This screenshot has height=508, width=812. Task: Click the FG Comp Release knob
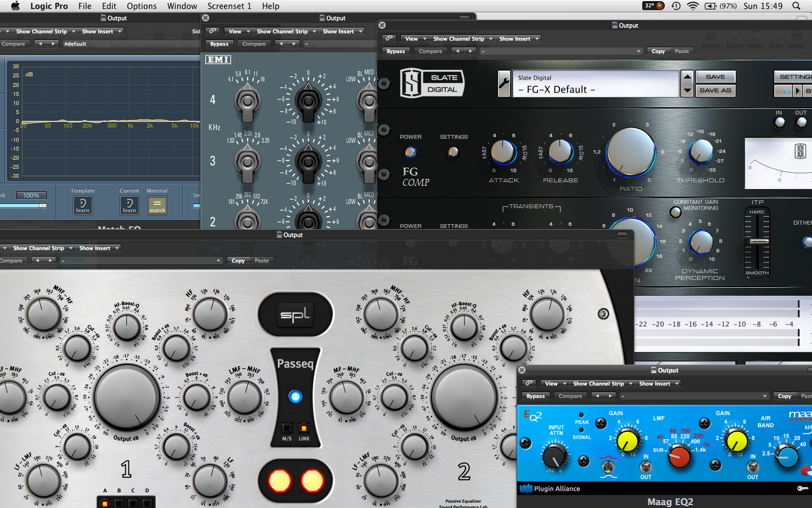561,152
